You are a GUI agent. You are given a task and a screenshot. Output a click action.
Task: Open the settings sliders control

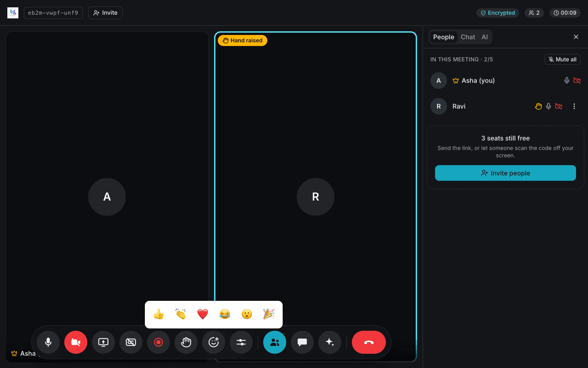(x=241, y=342)
